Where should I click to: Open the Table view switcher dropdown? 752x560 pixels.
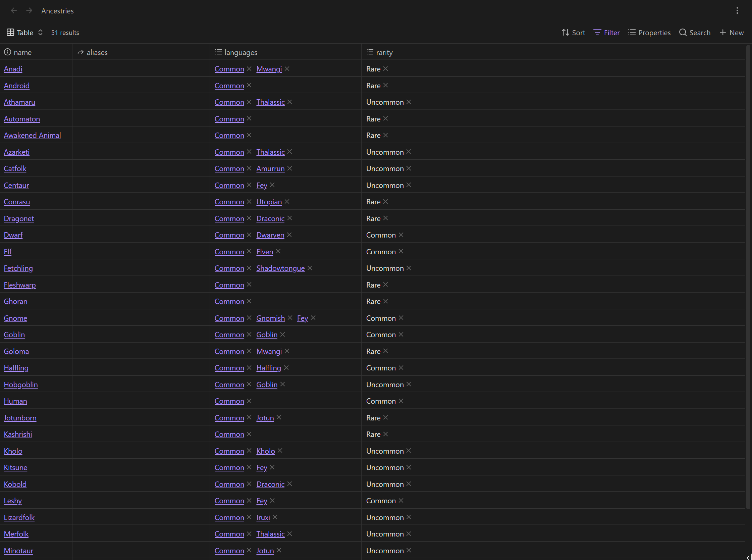click(x=25, y=33)
